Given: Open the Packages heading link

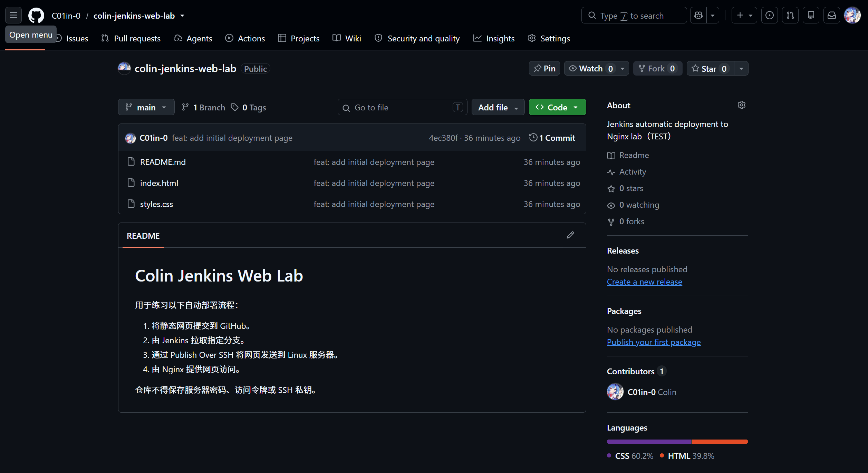Looking at the screenshot, I should click(x=624, y=311).
